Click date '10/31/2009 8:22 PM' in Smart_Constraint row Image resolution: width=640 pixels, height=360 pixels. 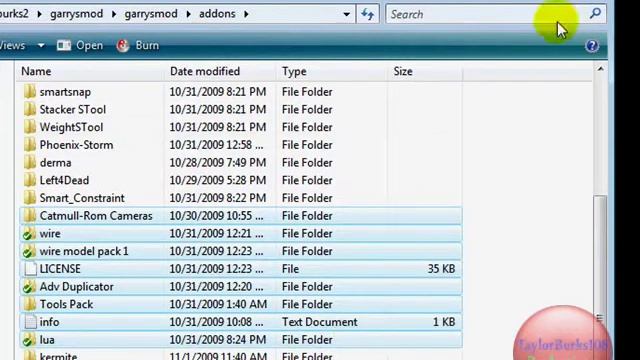[218, 198]
